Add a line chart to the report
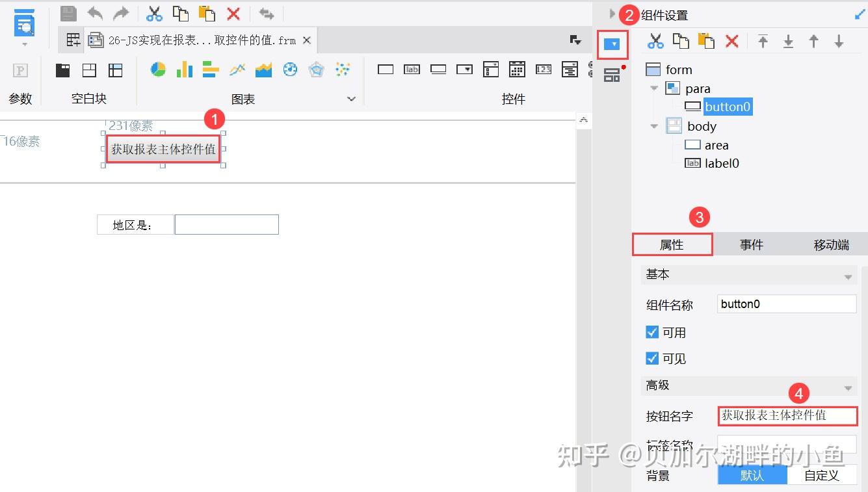 point(238,69)
